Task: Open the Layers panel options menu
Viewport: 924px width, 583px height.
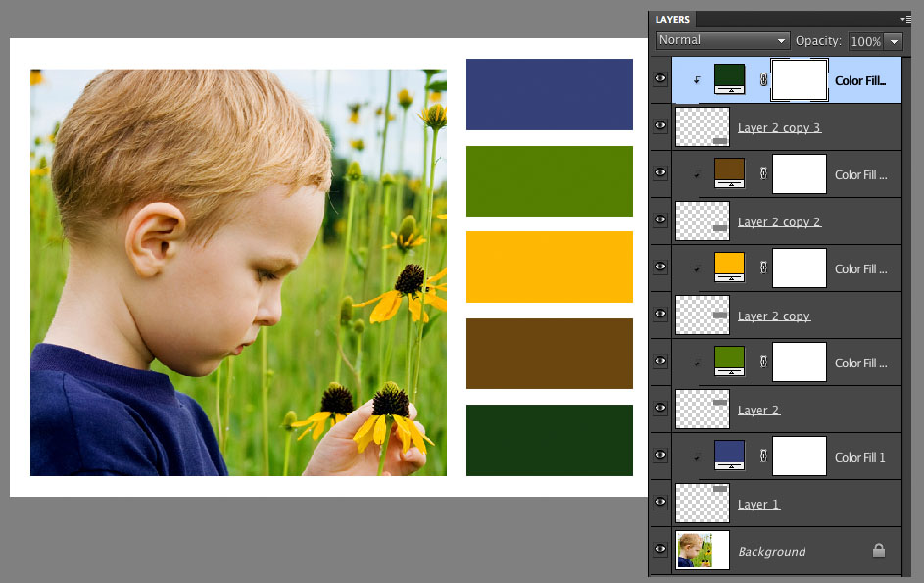Action: [x=906, y=19]
